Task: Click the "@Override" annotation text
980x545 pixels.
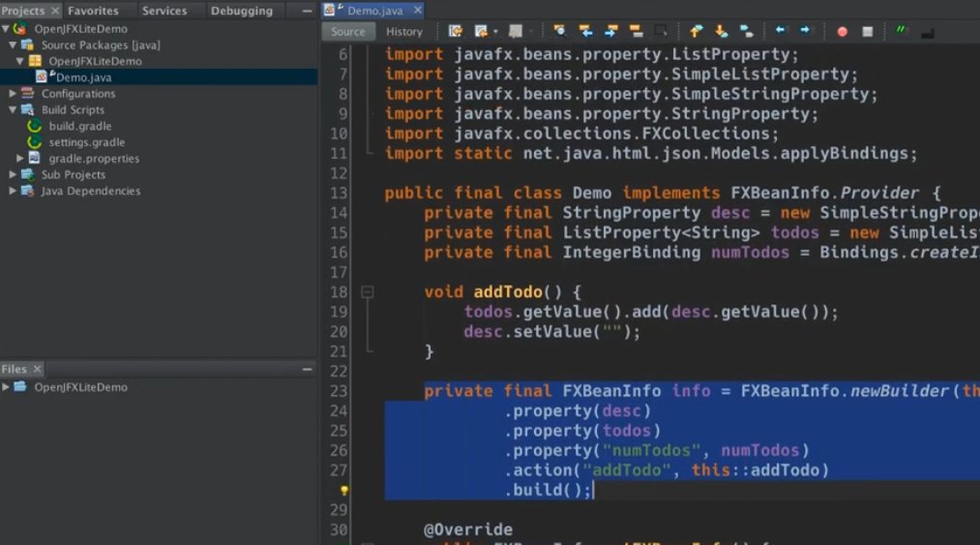Action: [x=468, y=530]
